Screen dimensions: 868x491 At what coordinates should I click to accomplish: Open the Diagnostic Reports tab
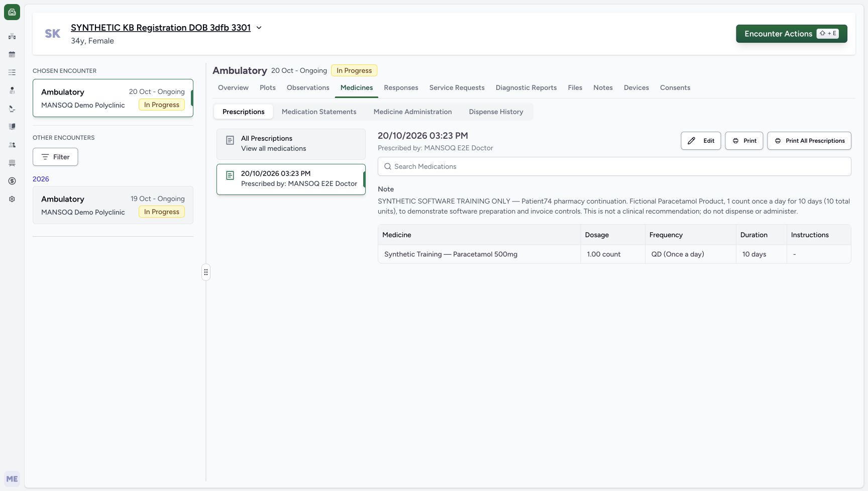526,87
